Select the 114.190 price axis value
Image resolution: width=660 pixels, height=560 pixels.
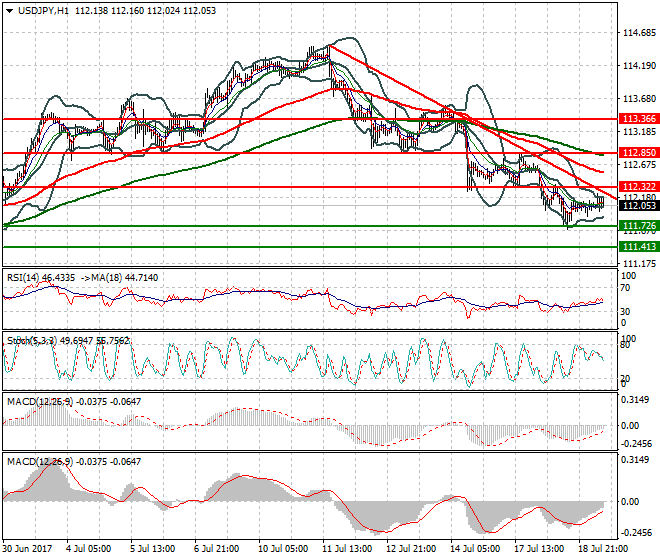click(x=639, y=66)
